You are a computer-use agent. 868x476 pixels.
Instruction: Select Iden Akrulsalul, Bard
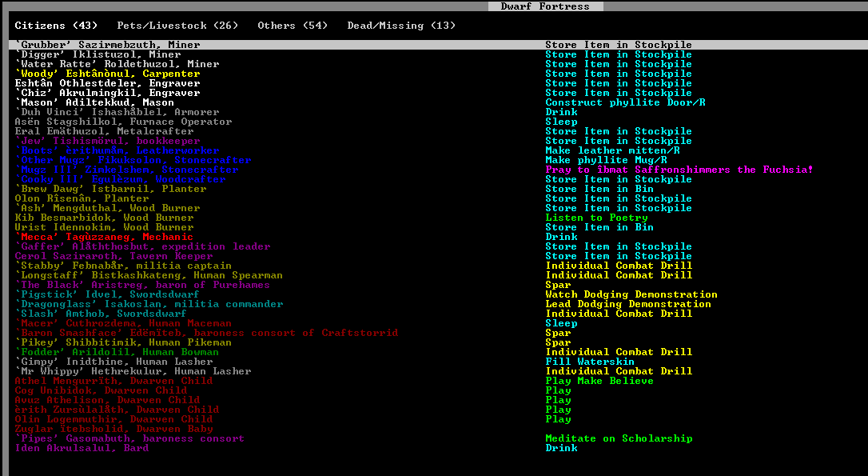82,448
